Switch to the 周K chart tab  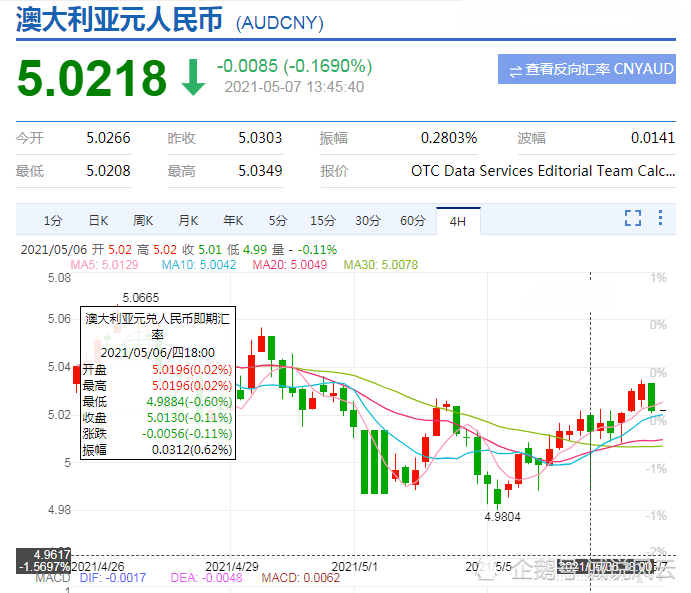click(143, 220)
